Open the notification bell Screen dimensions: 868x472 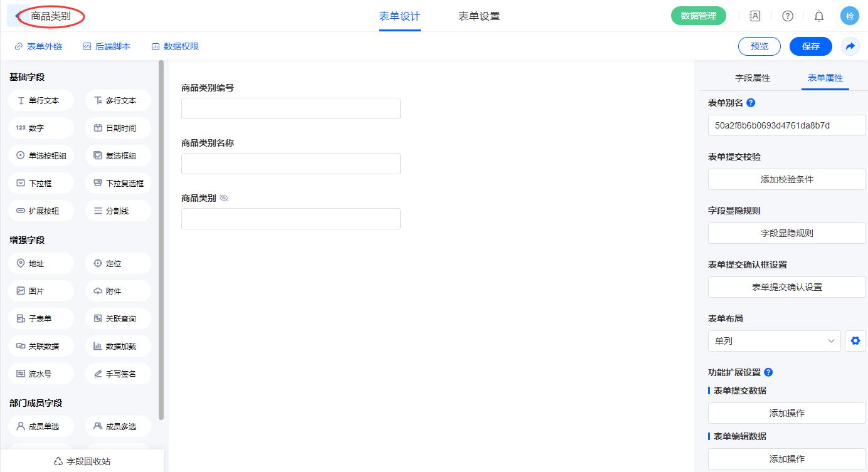pos(818,16)
